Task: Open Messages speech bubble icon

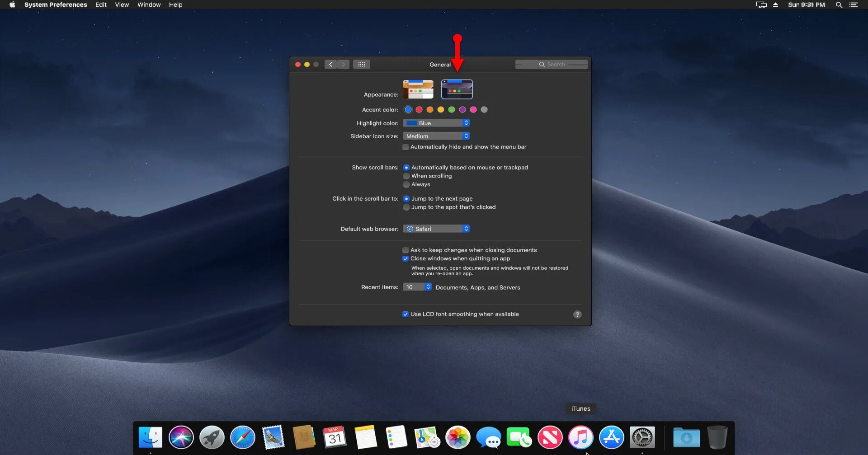Action: coord(489,437)
